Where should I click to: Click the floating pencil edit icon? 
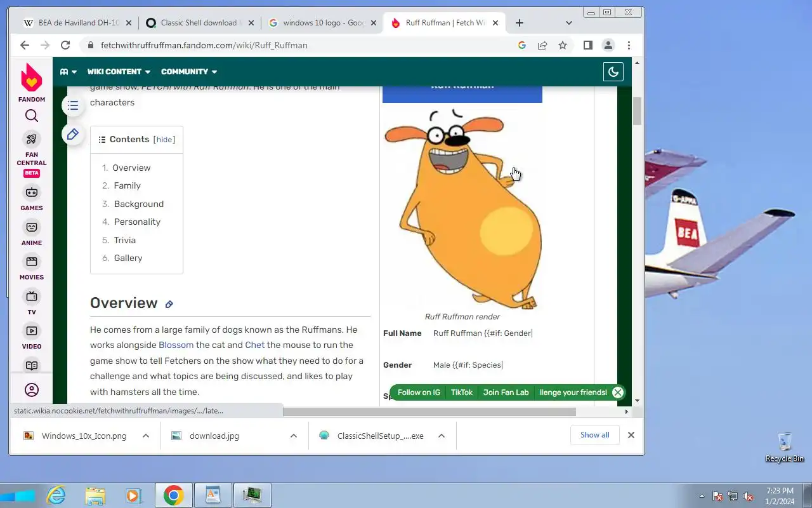coord(73,134)
